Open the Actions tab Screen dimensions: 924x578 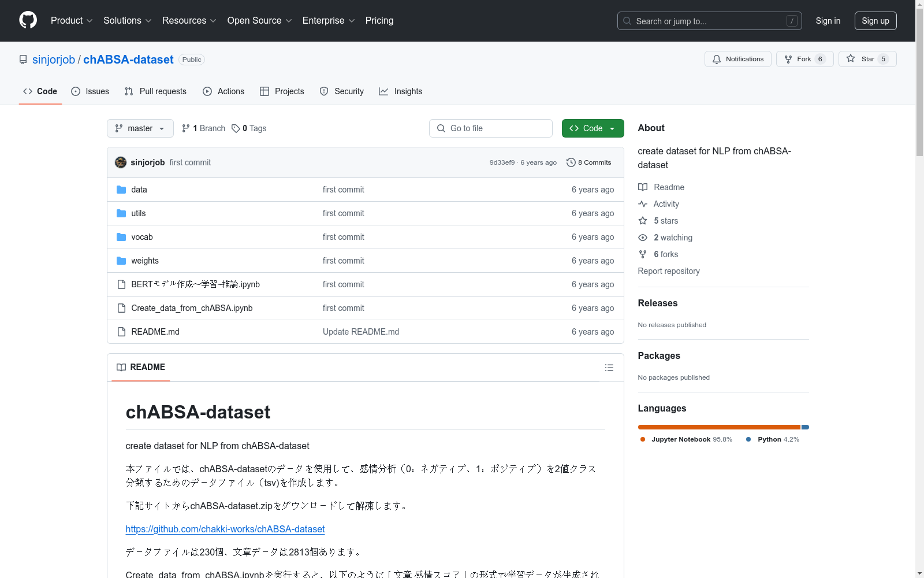pos(223,91)
